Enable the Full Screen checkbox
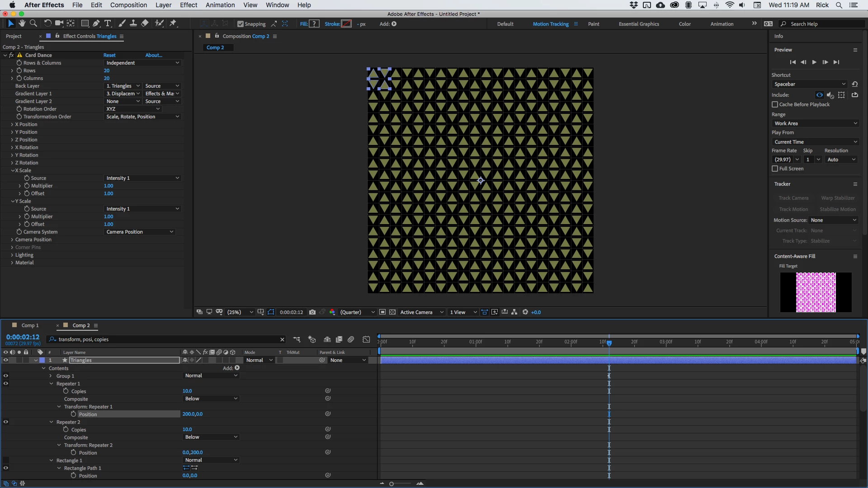This screenshot has width=868, height=488. 775,169
